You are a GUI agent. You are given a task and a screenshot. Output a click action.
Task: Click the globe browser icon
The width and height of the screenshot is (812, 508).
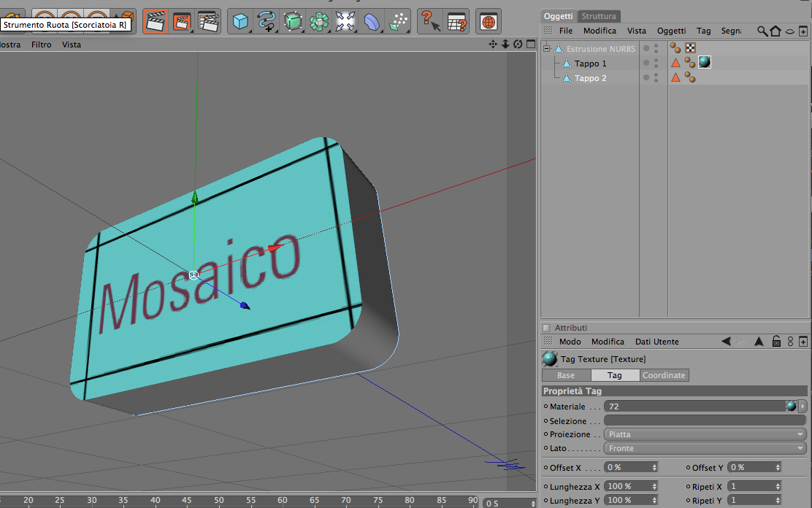pyautogui.click(x=489, y=22)
